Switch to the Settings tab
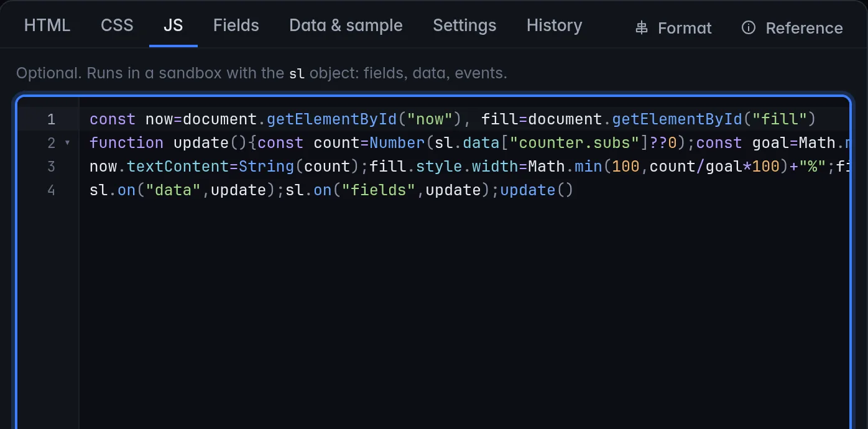Viewport: 868px width, 429px height. (x=464, y=25)
